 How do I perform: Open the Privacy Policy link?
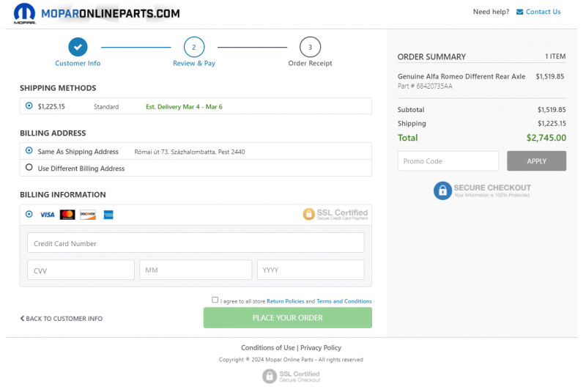point(321,348)
